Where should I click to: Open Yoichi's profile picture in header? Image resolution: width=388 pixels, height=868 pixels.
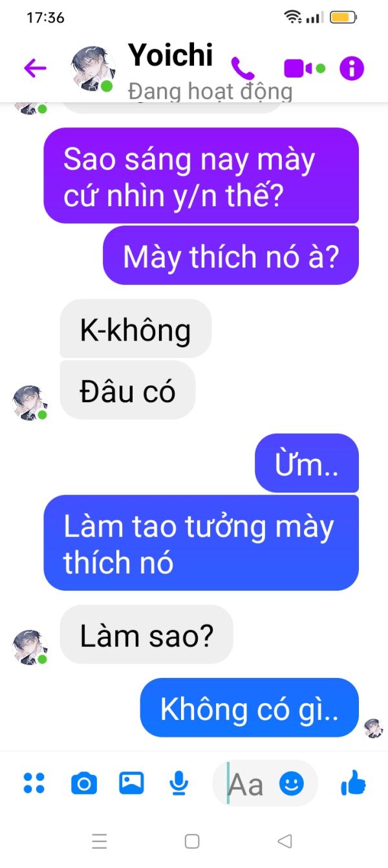92,68
